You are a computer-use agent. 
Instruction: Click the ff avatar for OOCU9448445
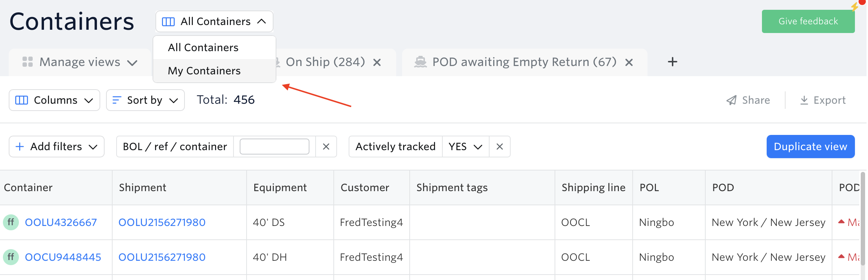[11, 257]
